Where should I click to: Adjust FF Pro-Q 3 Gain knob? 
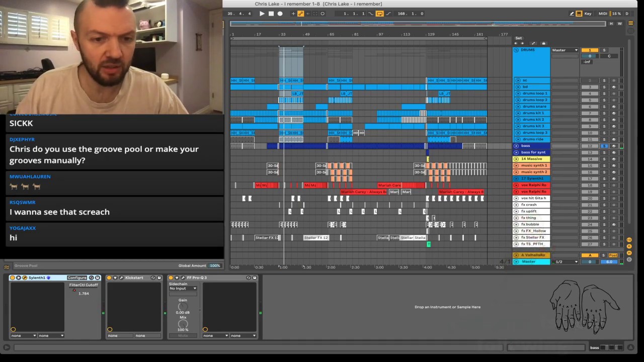point(183,306)
